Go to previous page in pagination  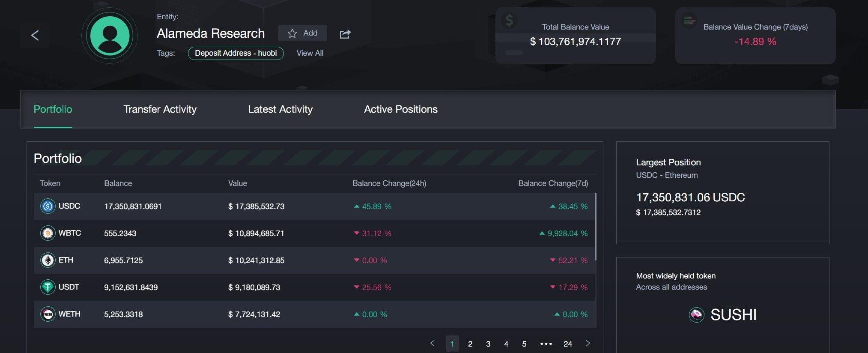pyautogui.click(x=433, y=343)
